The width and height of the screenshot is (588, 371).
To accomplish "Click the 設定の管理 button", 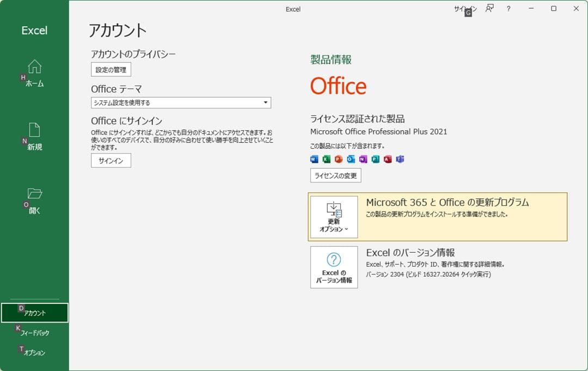I will click(111, 69).
